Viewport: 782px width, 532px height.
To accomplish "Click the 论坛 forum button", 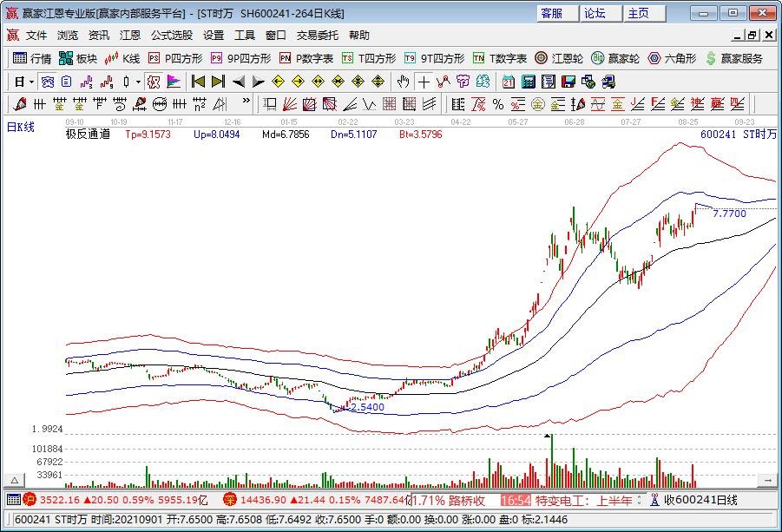I will tap(601, 14).
